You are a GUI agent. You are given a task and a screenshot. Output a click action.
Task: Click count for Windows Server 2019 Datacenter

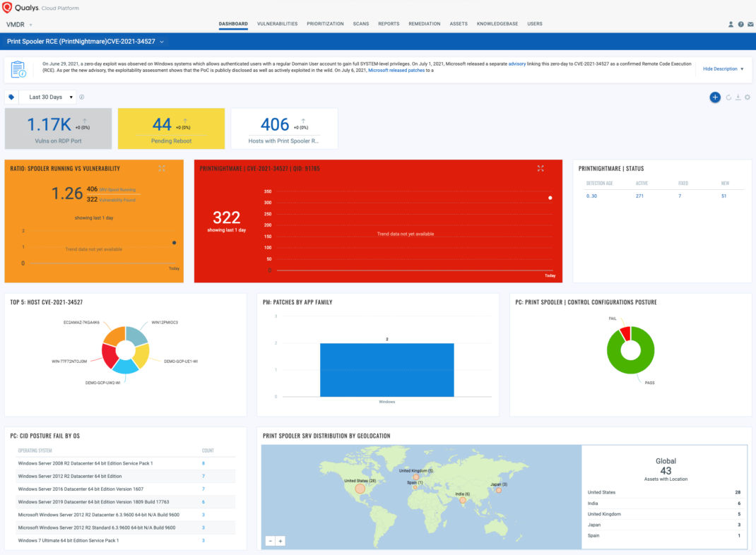pos(203,502)
